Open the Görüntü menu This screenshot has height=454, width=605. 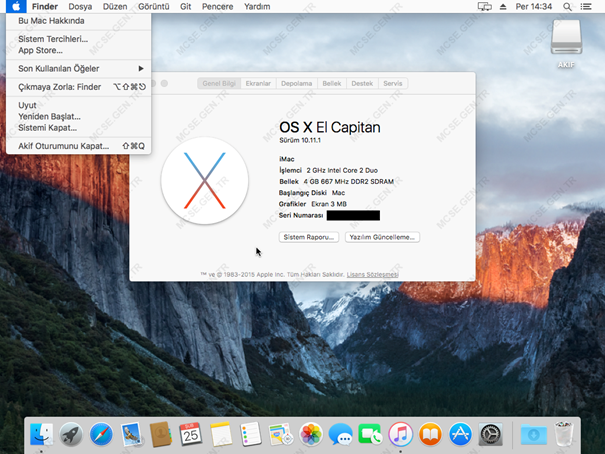click(154, 7)
